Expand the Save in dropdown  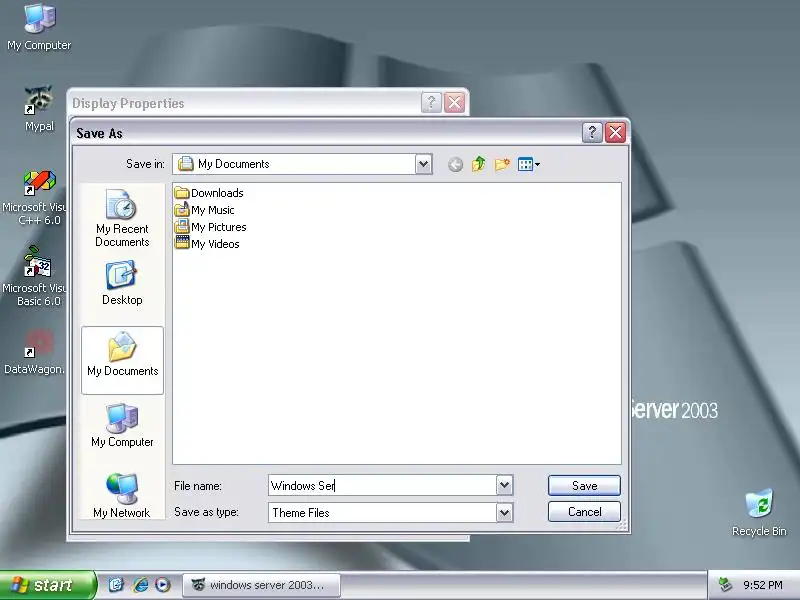pos(423,164)
